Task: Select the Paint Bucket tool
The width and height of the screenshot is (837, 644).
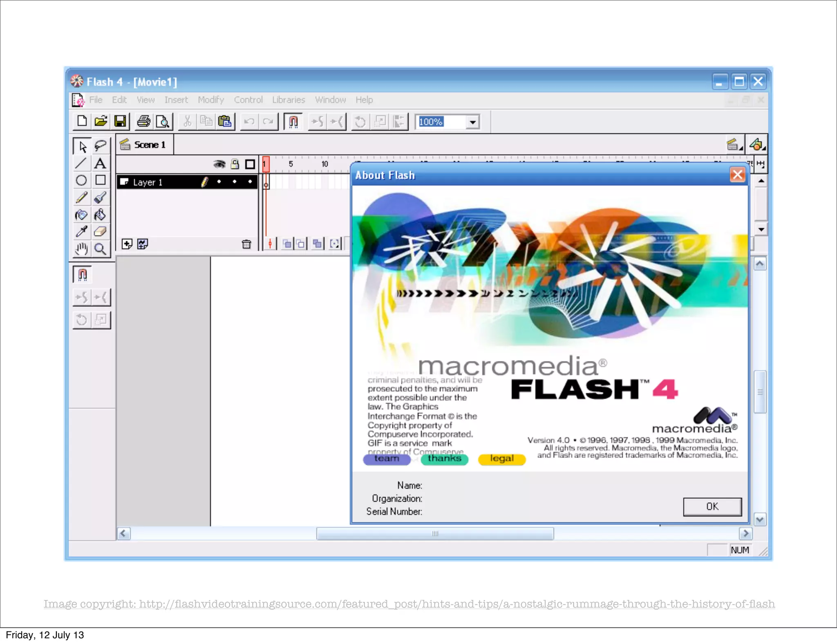Action: point(101,215)
